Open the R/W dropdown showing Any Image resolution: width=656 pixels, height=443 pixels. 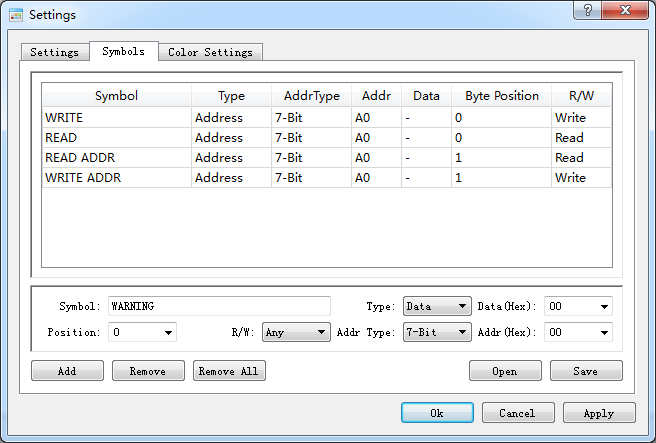point(296,332)
